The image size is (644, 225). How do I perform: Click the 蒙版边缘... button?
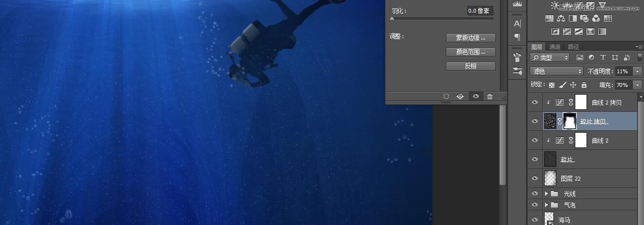[471, 38]
